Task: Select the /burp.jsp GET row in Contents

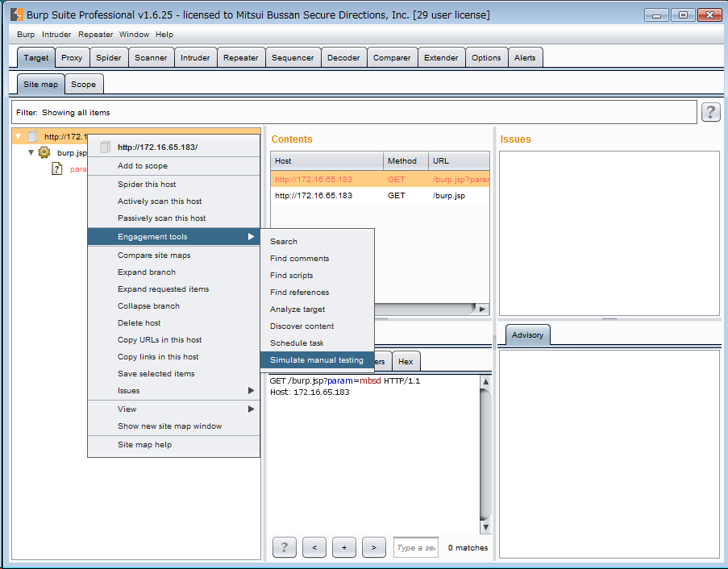Action: click(x=380, y=195)
